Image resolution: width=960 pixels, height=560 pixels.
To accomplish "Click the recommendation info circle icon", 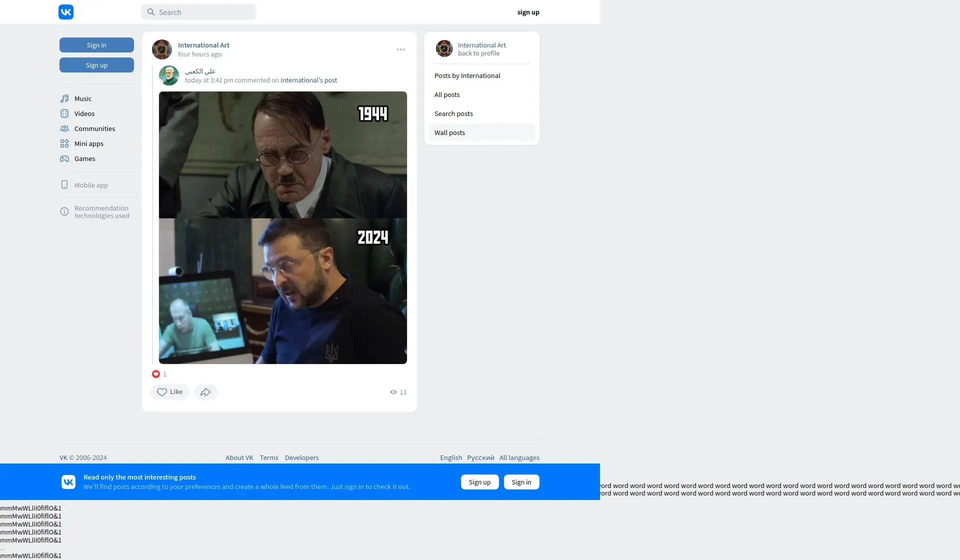I will pyautogui.click(x=64, y=211).
